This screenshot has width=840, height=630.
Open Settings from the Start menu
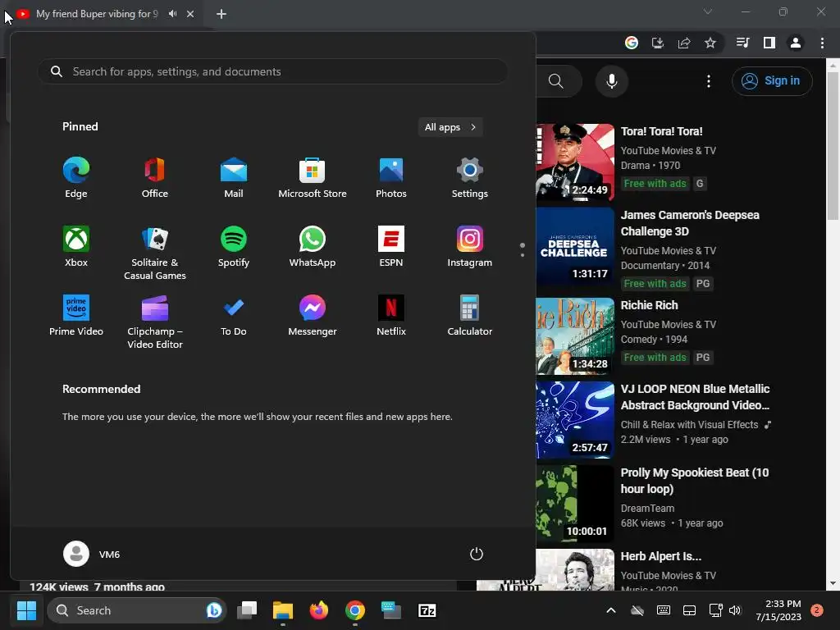470,177
